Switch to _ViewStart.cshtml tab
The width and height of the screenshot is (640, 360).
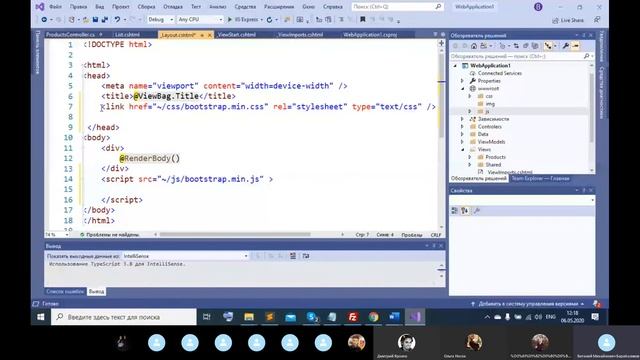tap(236, 35)
